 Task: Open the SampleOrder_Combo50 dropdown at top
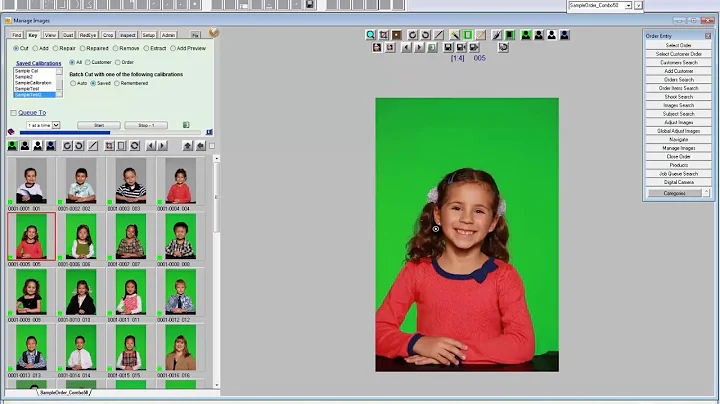[x=628, y=6]
